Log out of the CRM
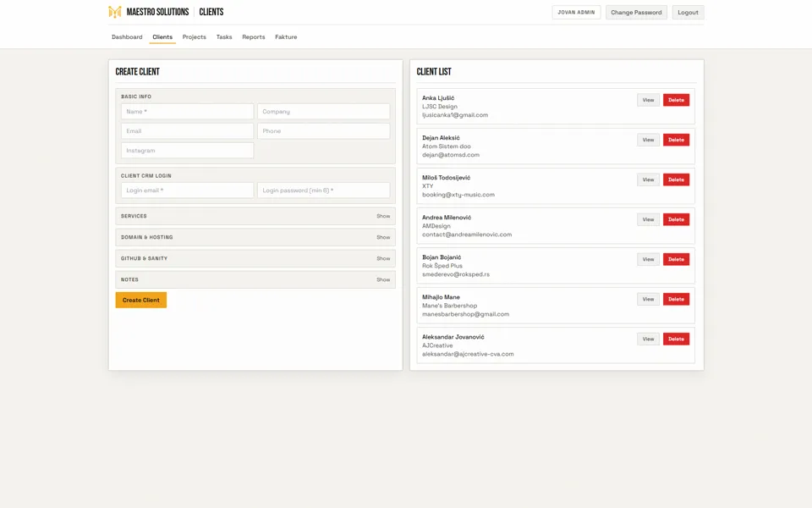Screen dimensions: 812x508 [x=688, y=13]
